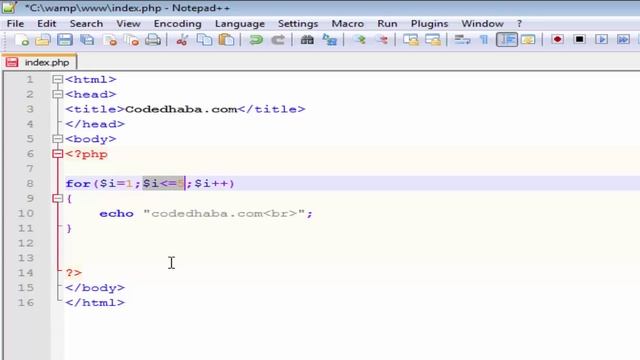Close the current document via toolbar icon
The width and height of the screenshot is (640, 360).
[x=110, y=40]
